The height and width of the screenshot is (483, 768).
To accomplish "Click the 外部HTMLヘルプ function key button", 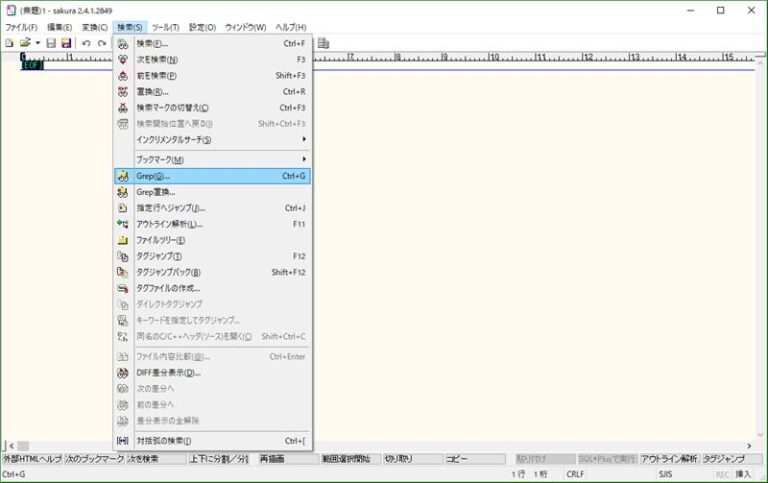I will click(x=32, y=459).
